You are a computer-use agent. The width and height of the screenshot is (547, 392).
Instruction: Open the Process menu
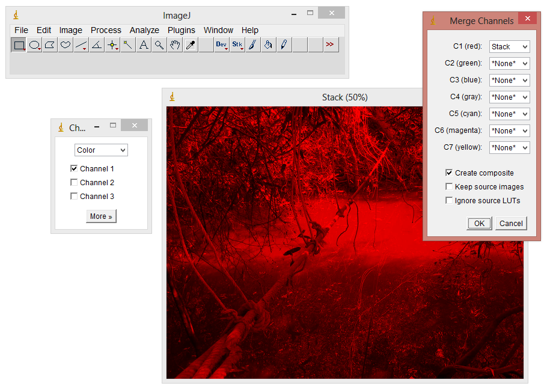click(106, 30)
